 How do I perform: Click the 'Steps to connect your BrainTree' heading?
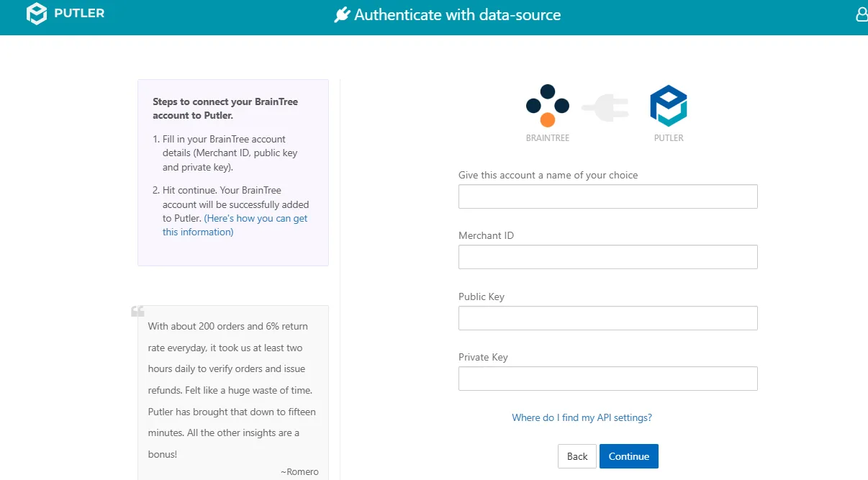pos(225,109)
